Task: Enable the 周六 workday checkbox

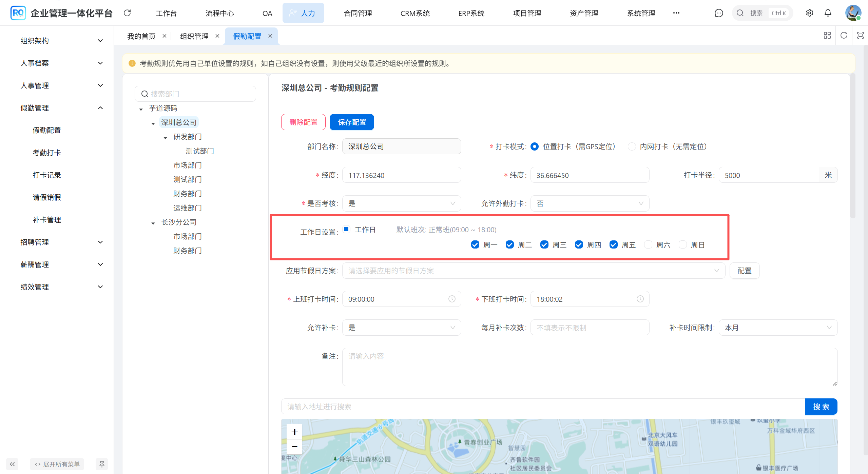Action: point(648,244)
